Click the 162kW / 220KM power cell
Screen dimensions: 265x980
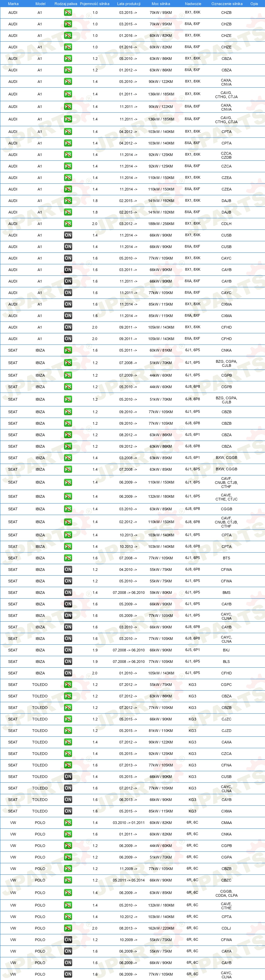pos(161,928)
